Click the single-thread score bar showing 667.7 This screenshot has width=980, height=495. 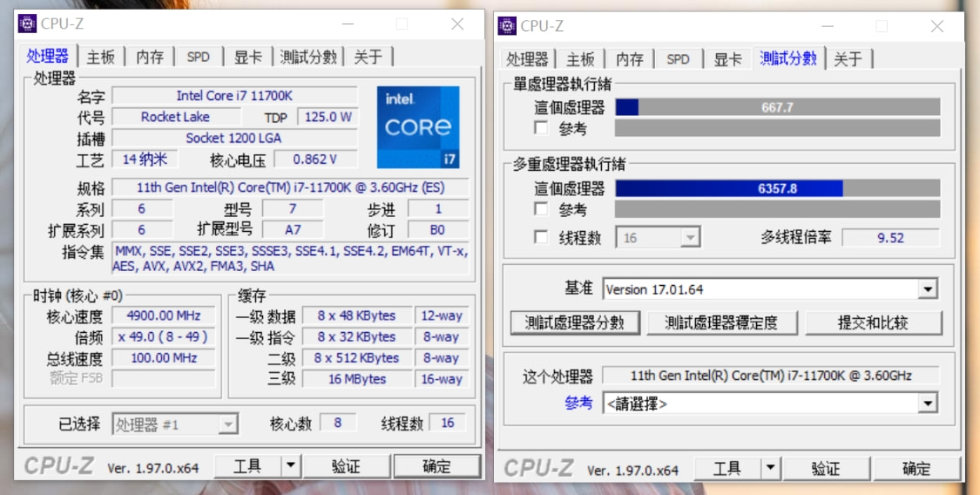(x=778, y=107)
